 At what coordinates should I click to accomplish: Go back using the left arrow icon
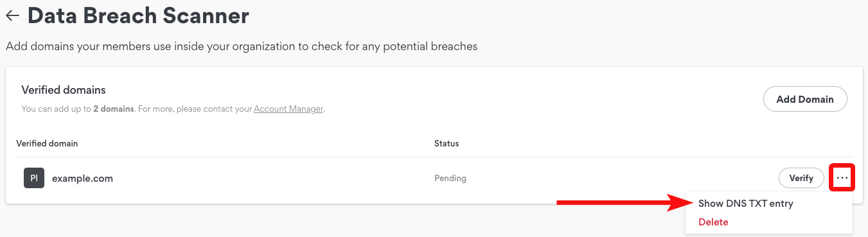(12, 16)
